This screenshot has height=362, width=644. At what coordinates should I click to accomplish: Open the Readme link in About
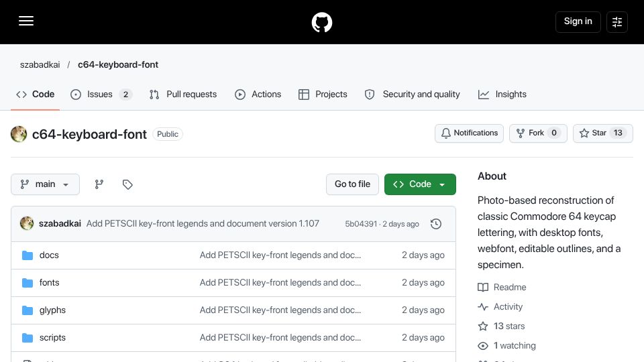point(509,288)
